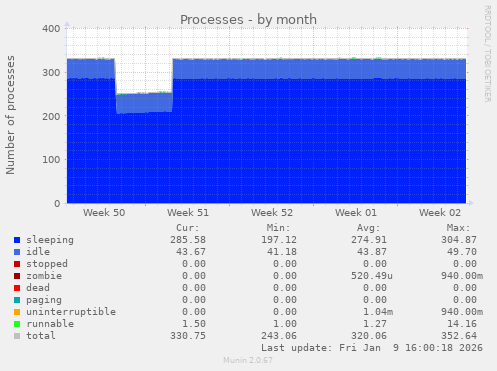Click the 200 y-axis value
497x371 pixels.
(51, 116)
